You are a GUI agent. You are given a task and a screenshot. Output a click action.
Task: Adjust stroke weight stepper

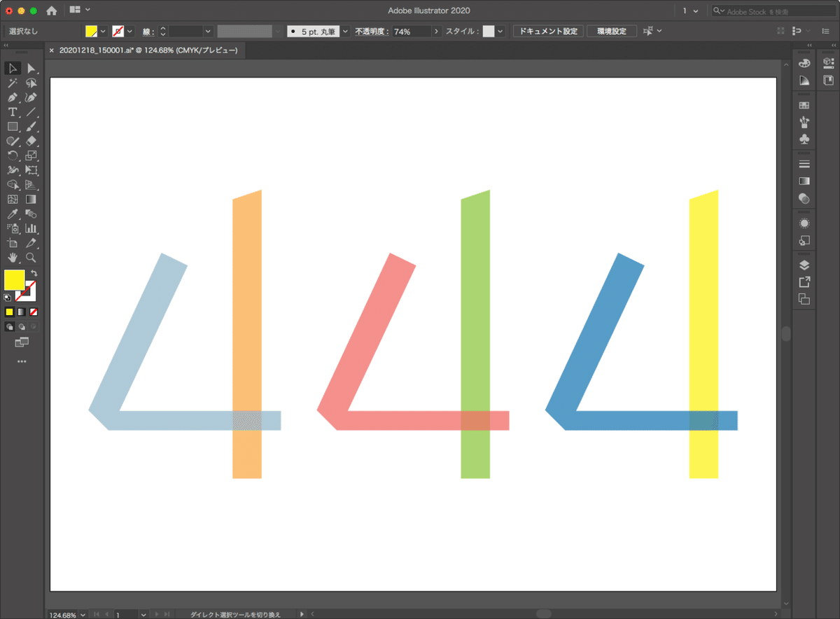pos(163,32)
